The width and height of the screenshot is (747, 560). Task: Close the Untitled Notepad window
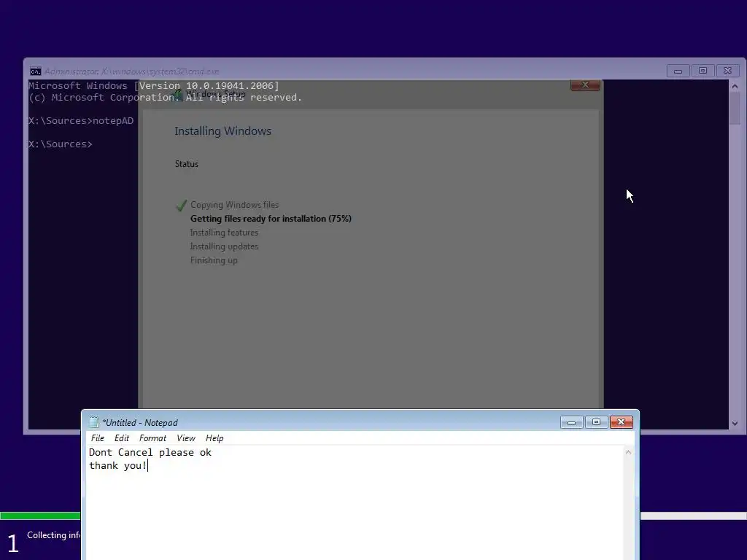[622, 422]
